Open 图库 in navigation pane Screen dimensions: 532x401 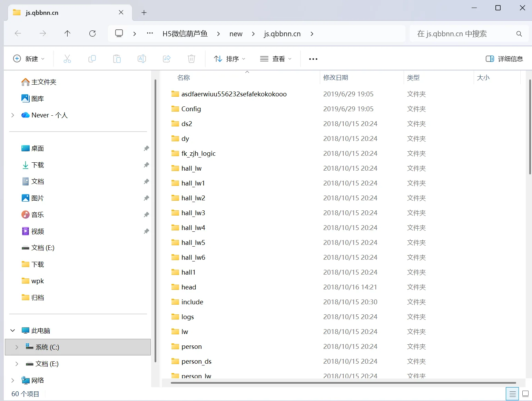click(33, 98)
